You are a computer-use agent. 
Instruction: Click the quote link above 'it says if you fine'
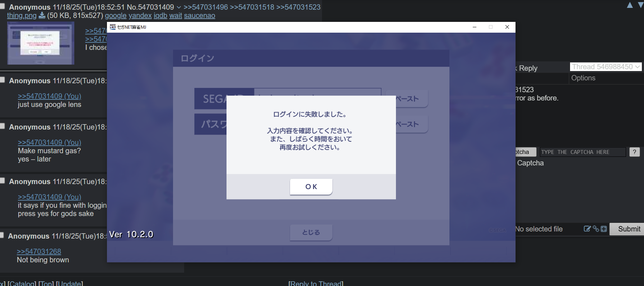(x=50, y=197)
